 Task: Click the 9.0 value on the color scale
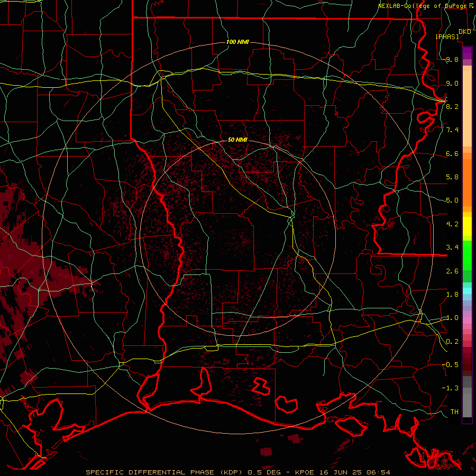452,83
